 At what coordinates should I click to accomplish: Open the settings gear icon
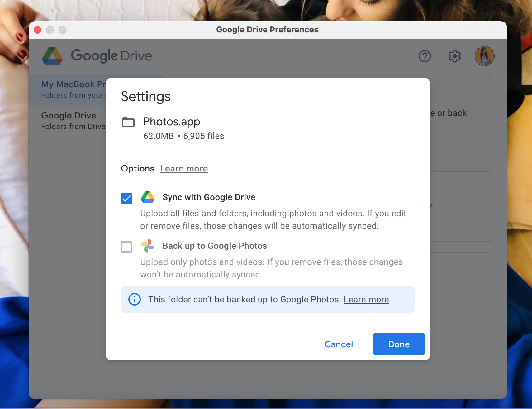[x=455, y=56]
